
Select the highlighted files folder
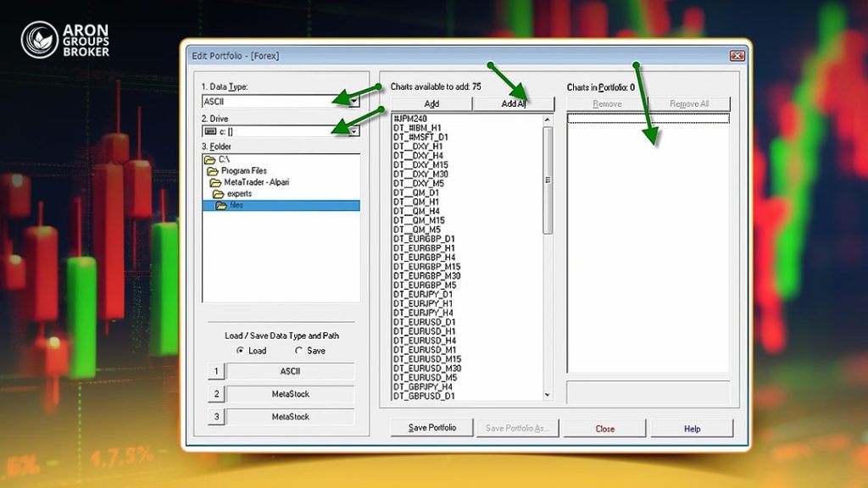pos(281,205)
